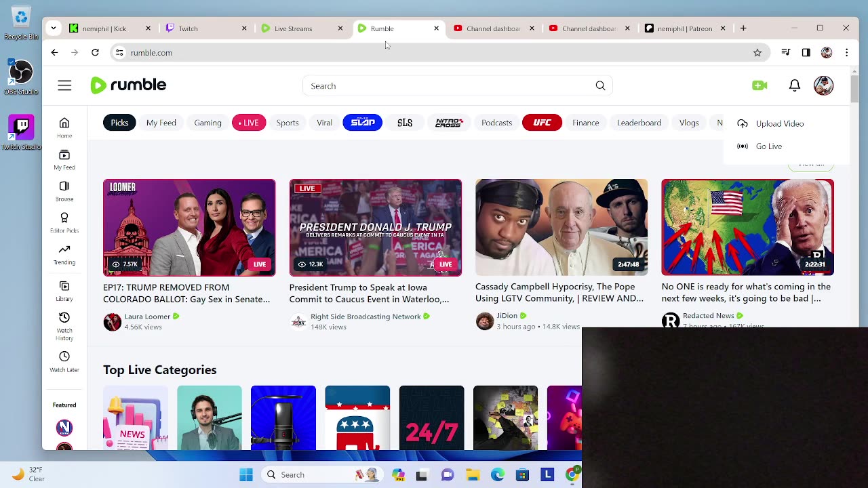Image resolution: width=868 pixels, height=488 pixels.
Task: Open the Trump Removed From Colorado Ballot thumbnail
Action: [x=189, y=228]
